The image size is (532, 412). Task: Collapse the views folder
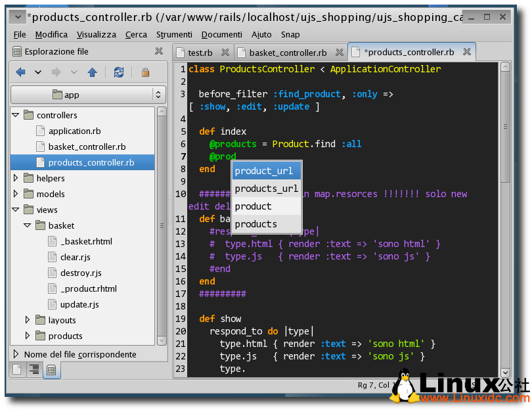click(x=16, y=210)
